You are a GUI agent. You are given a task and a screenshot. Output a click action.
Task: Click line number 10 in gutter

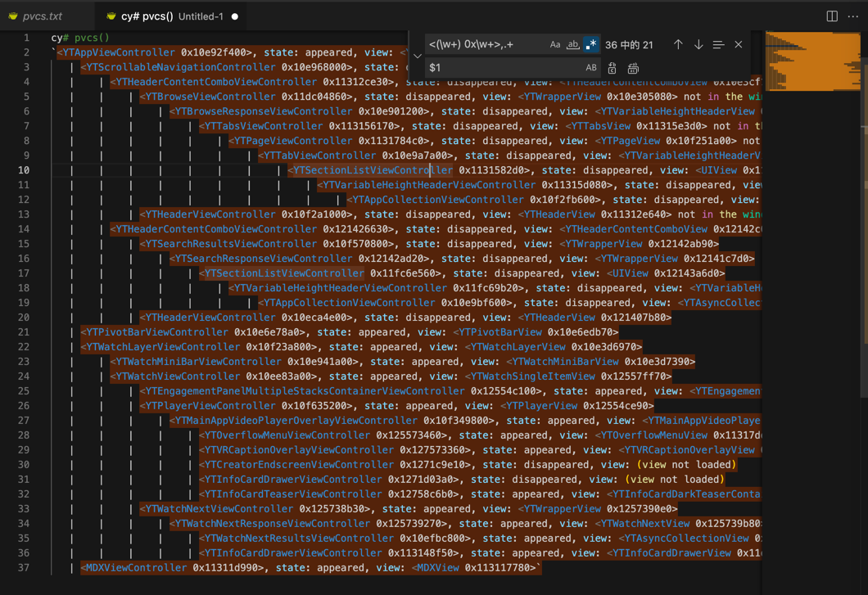click(x=23, y=170)
